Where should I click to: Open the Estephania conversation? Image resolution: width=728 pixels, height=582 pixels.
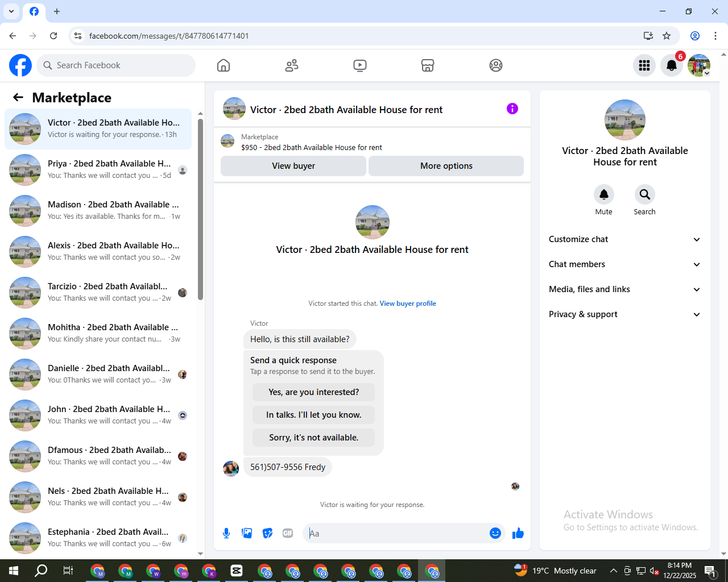coord(98,538)
